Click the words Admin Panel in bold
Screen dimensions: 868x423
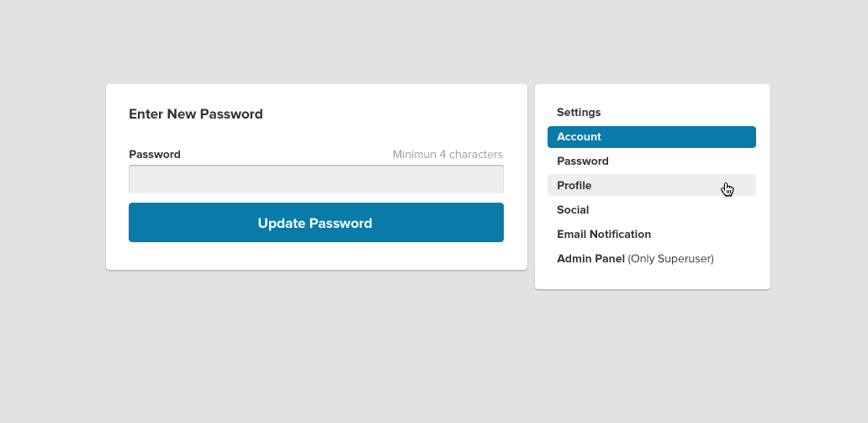pos(590,258)
